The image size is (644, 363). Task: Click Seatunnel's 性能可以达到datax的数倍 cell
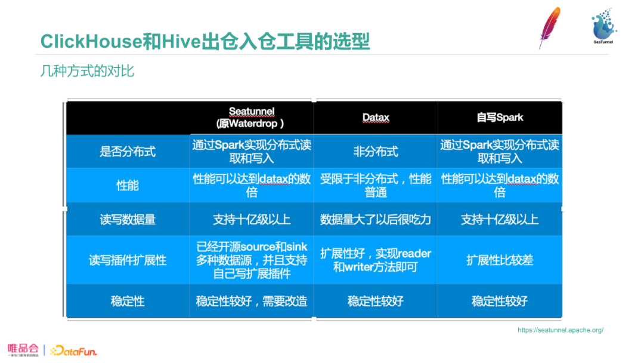click(x=252, y=185)
